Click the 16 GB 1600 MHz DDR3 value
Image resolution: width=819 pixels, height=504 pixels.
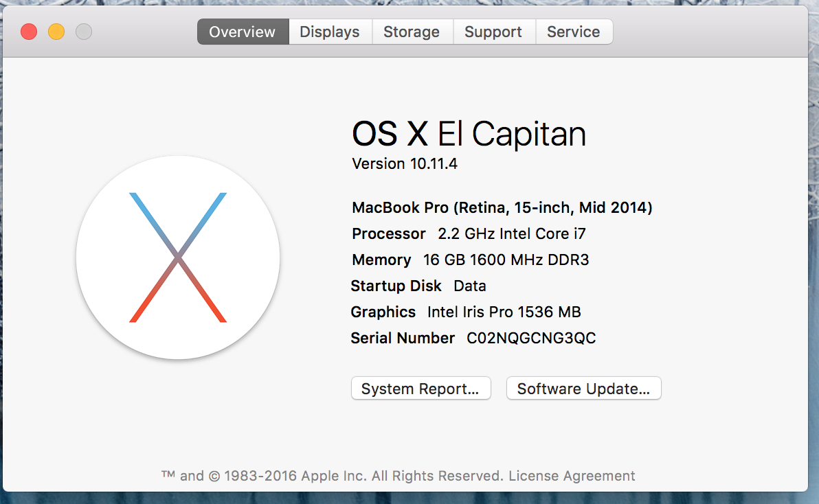(x=506, y=260)
